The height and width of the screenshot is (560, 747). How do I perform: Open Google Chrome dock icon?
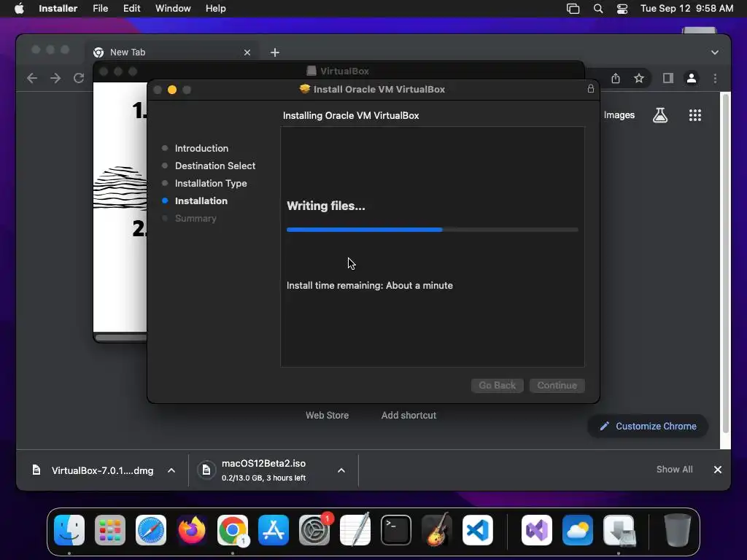(x=233, y=530)
